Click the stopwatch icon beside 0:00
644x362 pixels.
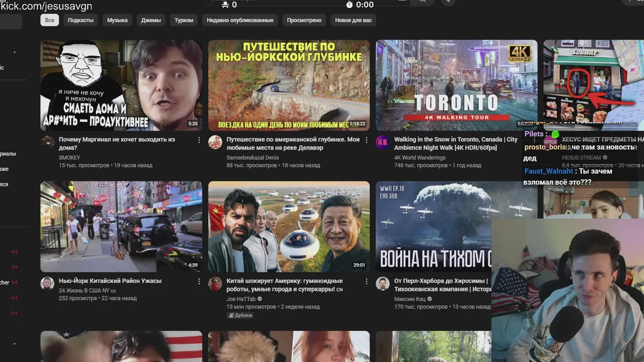[350, 5]
